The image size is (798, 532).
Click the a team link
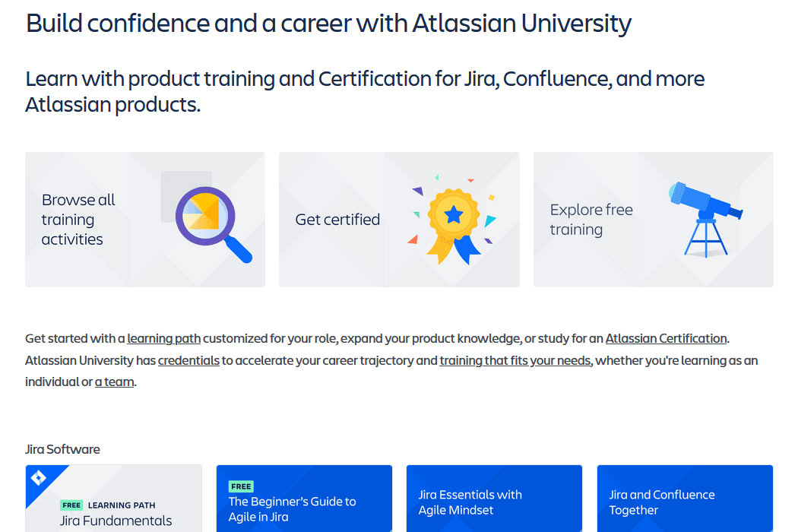114,382
